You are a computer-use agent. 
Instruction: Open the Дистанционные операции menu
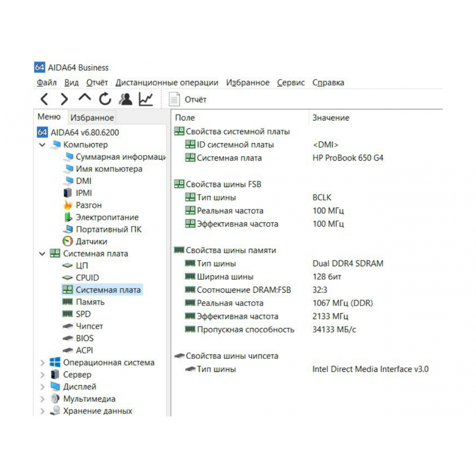(167, 82)
